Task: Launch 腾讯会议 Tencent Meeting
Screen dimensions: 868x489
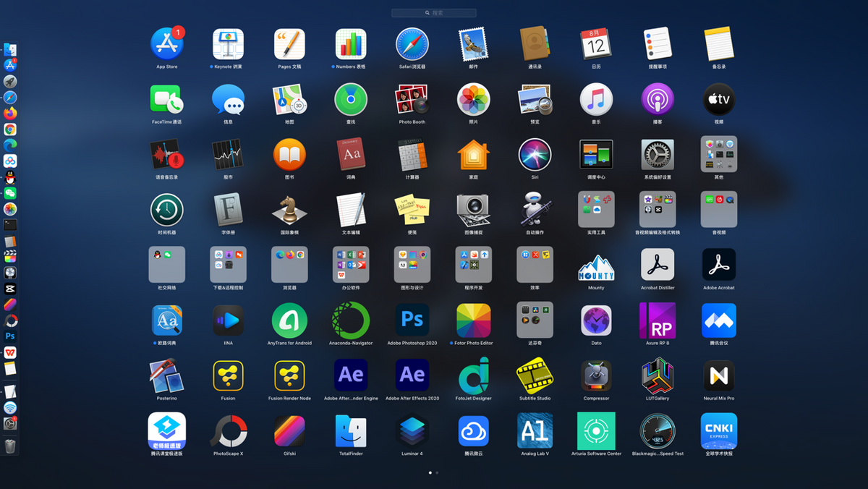Action: tap(719, 320)
